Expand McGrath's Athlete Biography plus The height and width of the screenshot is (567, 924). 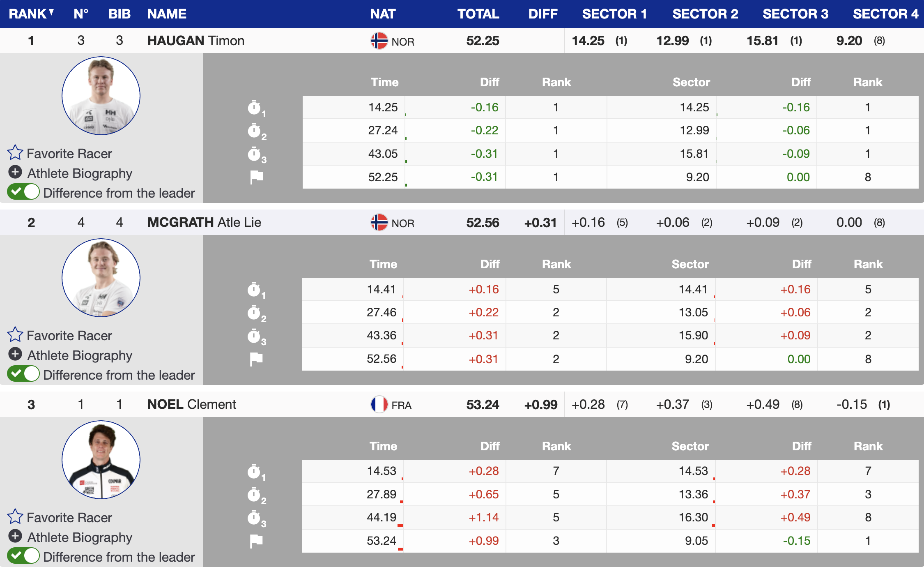(15, 354)
